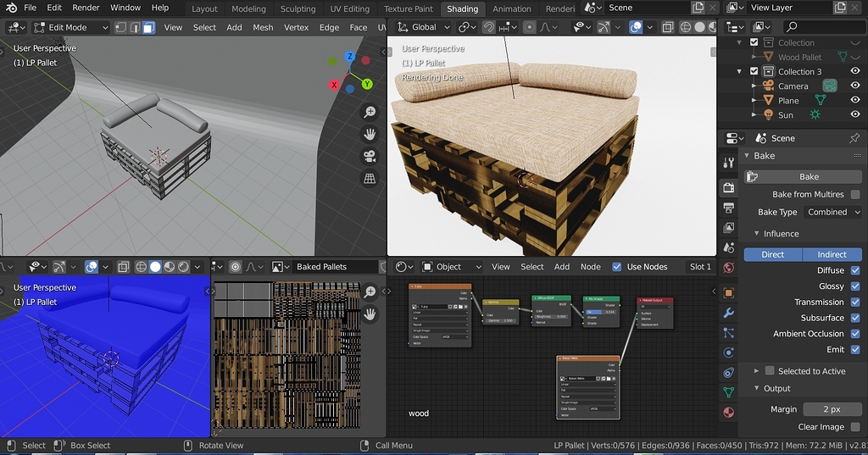Screen dimensions: 868x455
Task: Collapse the Influence section
Action: (757, 234)
